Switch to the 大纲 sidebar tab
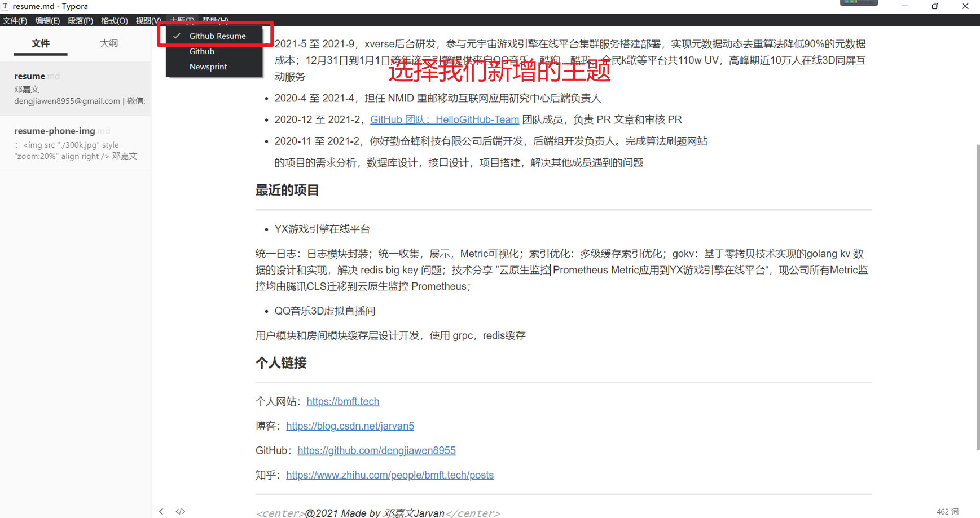The height and width of the screenshot is (518, 980). click(108, 43)
